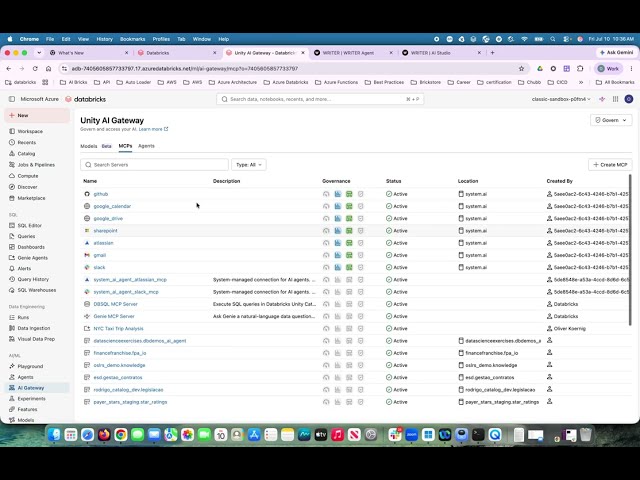Open the classic-sandbox workspace selector

pyautogui.click(x=561, y=99)
